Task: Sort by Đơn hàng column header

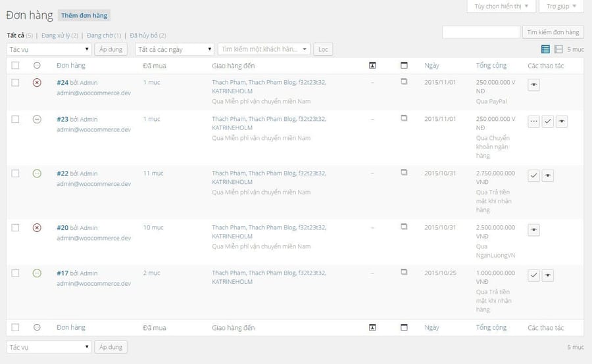Action: (x=71, y=65)
